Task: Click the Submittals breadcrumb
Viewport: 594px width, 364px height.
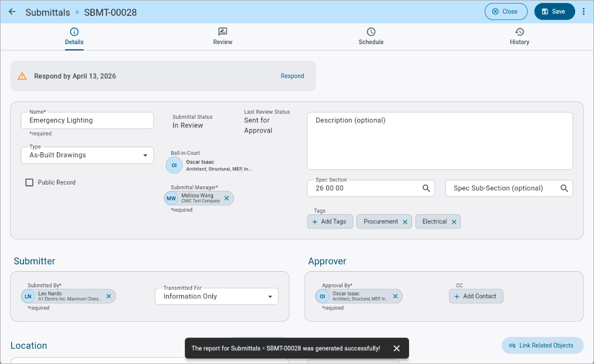Action: click(x=48, y=13)
